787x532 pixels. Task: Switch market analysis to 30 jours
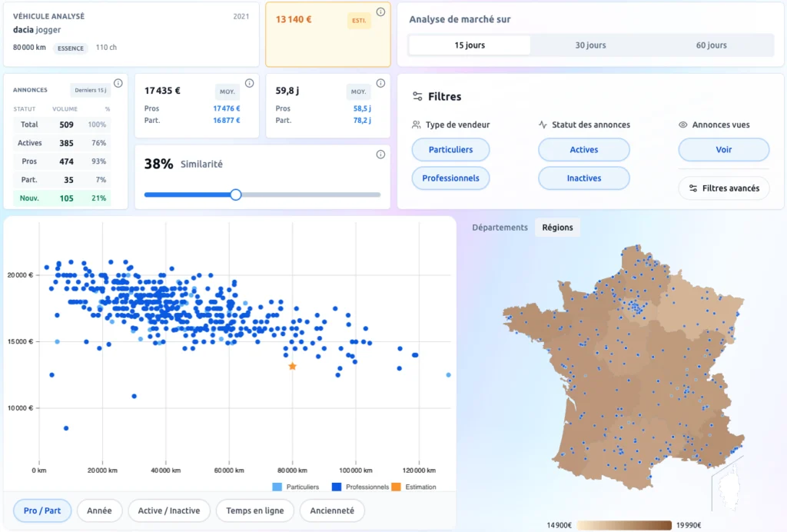590,45
